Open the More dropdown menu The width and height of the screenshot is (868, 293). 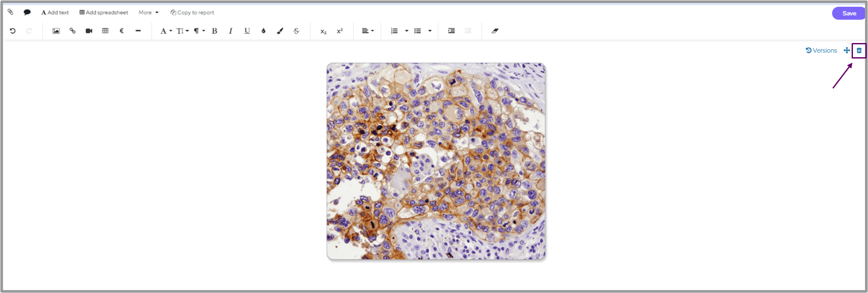148,12
